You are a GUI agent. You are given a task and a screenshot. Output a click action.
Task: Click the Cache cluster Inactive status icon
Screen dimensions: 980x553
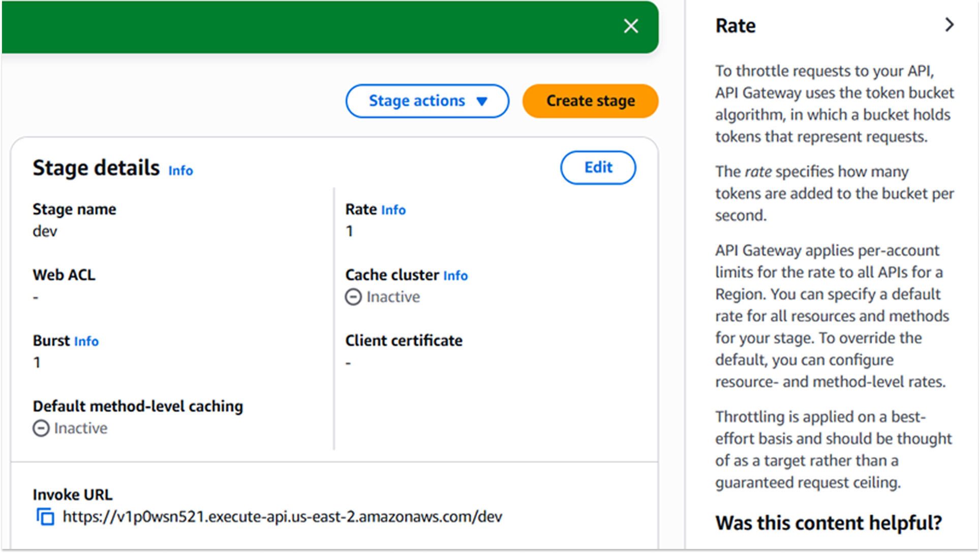point(353,297)
